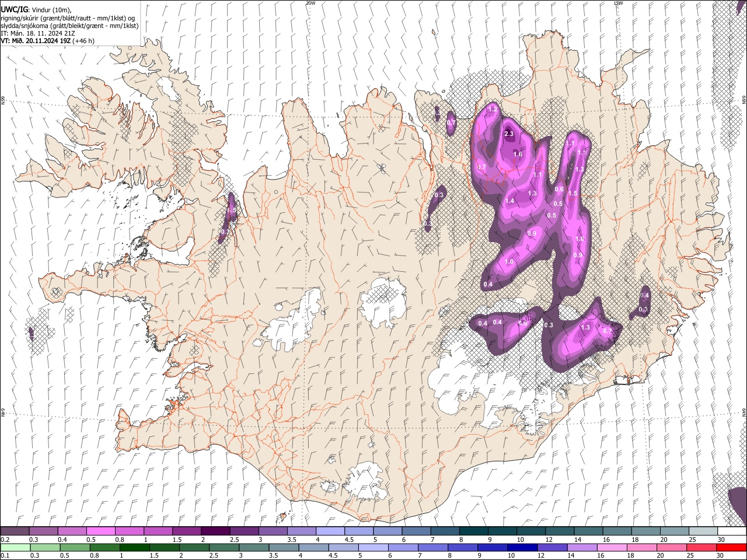Image resolution: width=747 pixels, height=560 pixels.
Task: Click the darkest purple snow swatch starting at 2
Action: 215,531
